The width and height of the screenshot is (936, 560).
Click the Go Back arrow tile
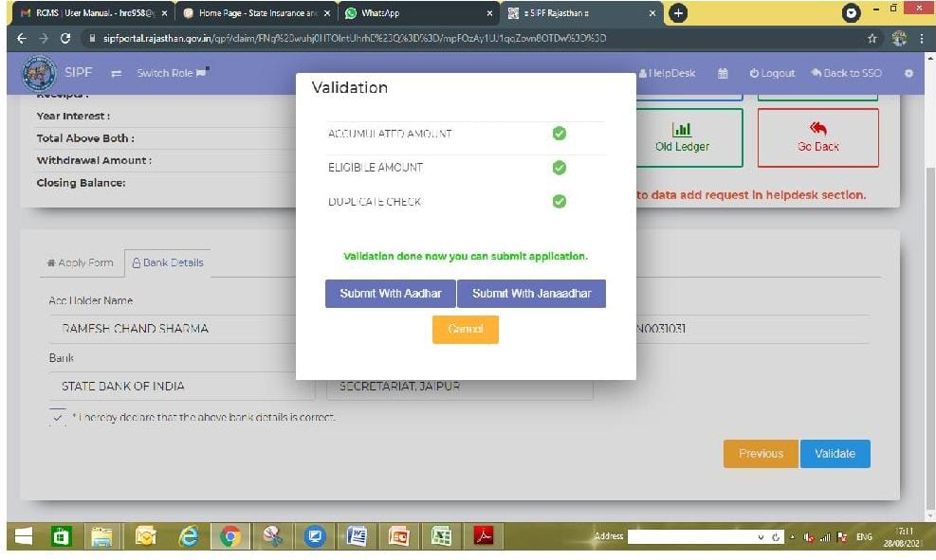(817, 137)
